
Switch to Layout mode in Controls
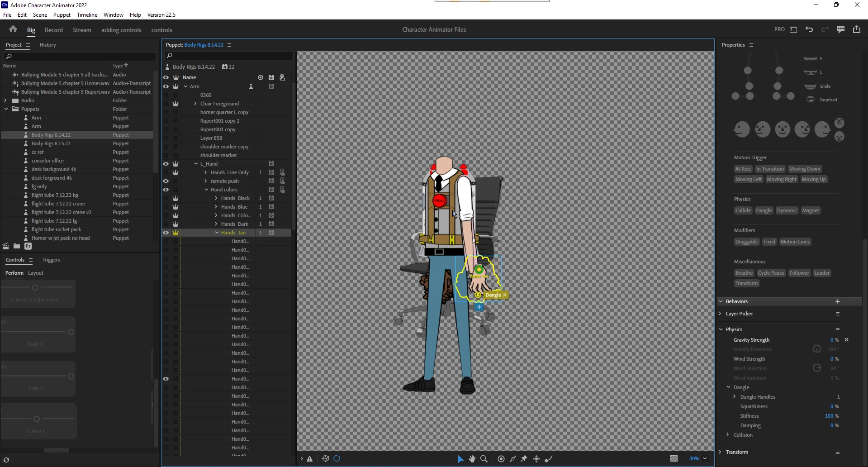36,273
